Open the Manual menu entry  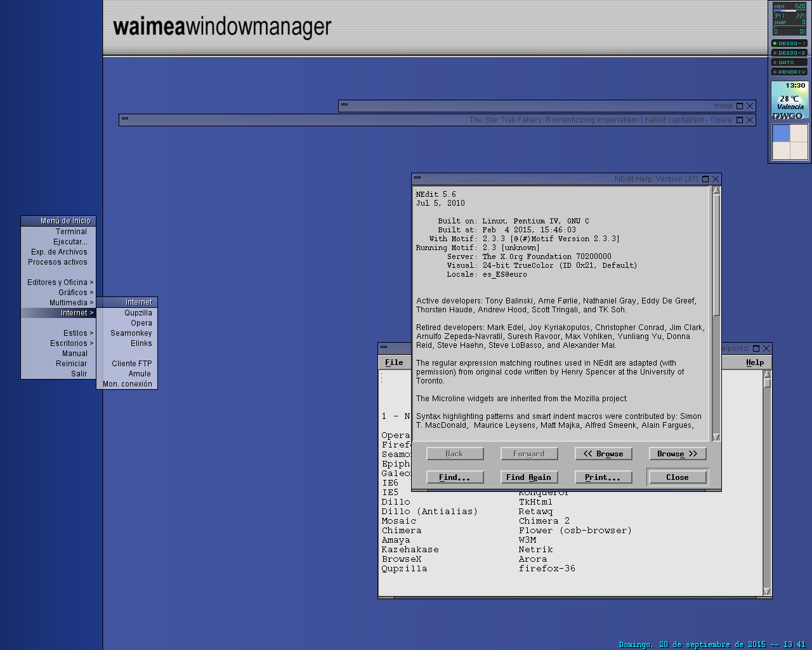tap(58, 354)
